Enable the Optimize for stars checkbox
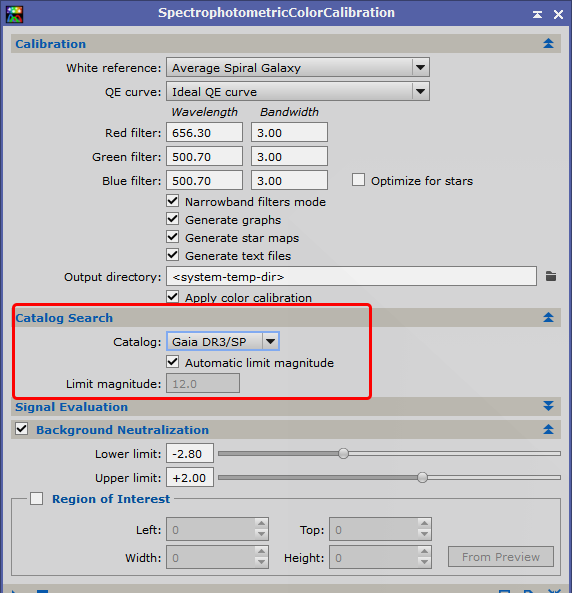 pyautogui.click(x=358, y=180)
